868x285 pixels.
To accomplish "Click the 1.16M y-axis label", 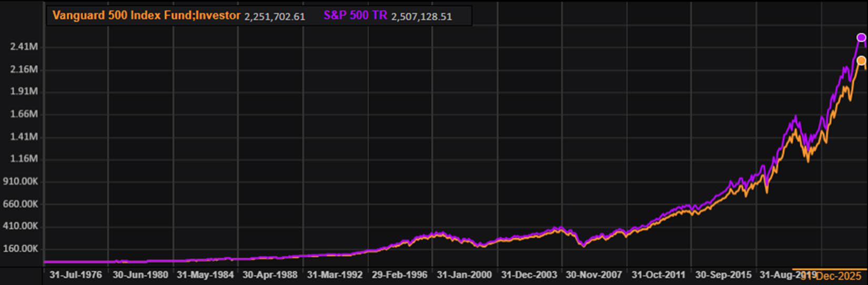I will pyautogui.click(x=24, y=159).
